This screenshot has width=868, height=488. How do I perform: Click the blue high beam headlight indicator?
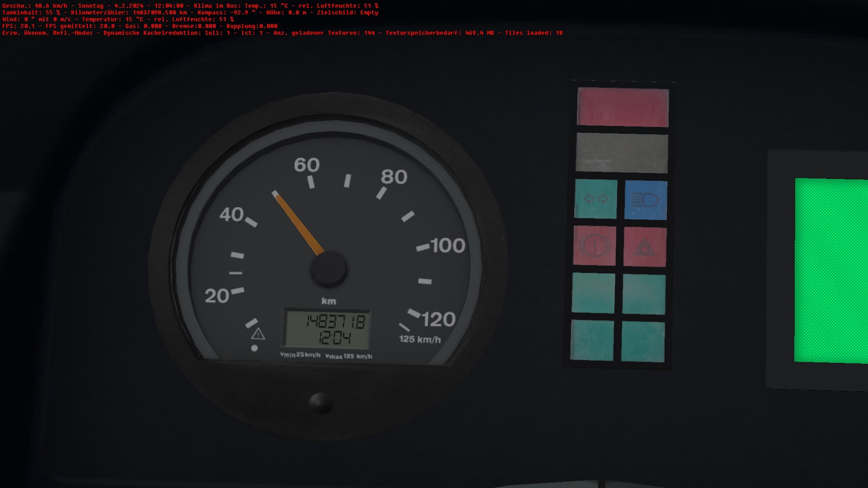(646, 200)
